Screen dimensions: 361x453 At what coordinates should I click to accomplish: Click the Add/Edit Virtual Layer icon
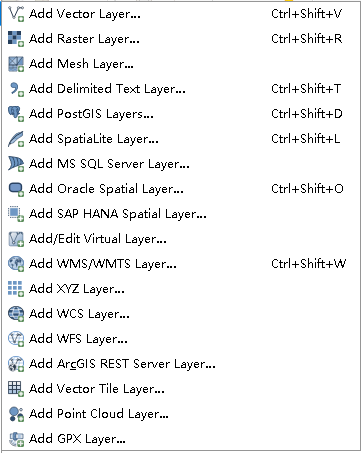point(16,239)
